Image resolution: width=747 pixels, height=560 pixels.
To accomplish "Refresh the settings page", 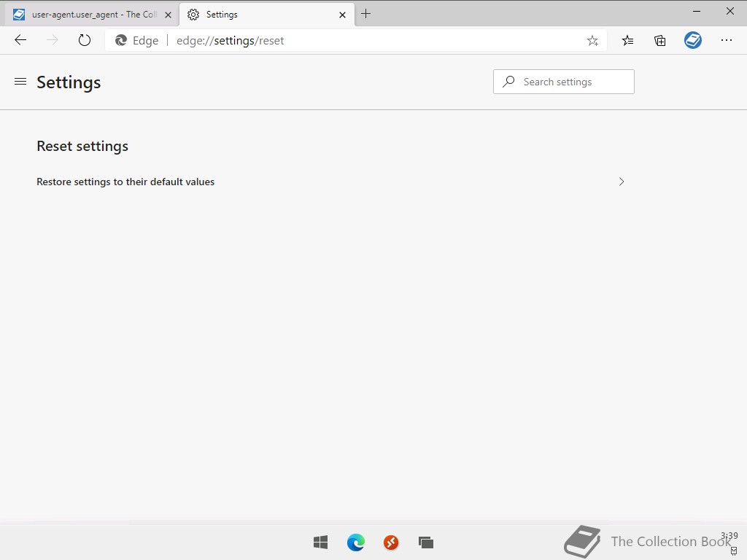I will [x=85, y=40].
